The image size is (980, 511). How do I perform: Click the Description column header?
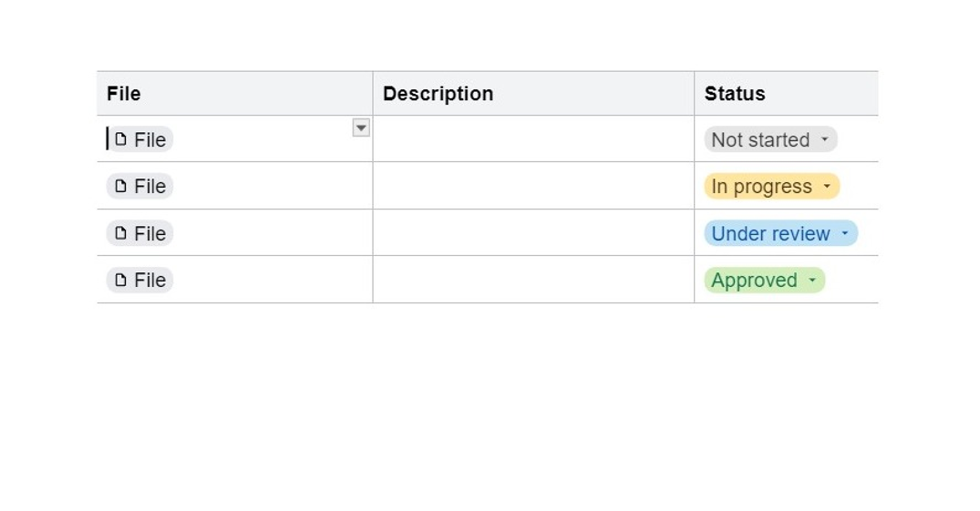pyautogui.click(x=438, y=94)
